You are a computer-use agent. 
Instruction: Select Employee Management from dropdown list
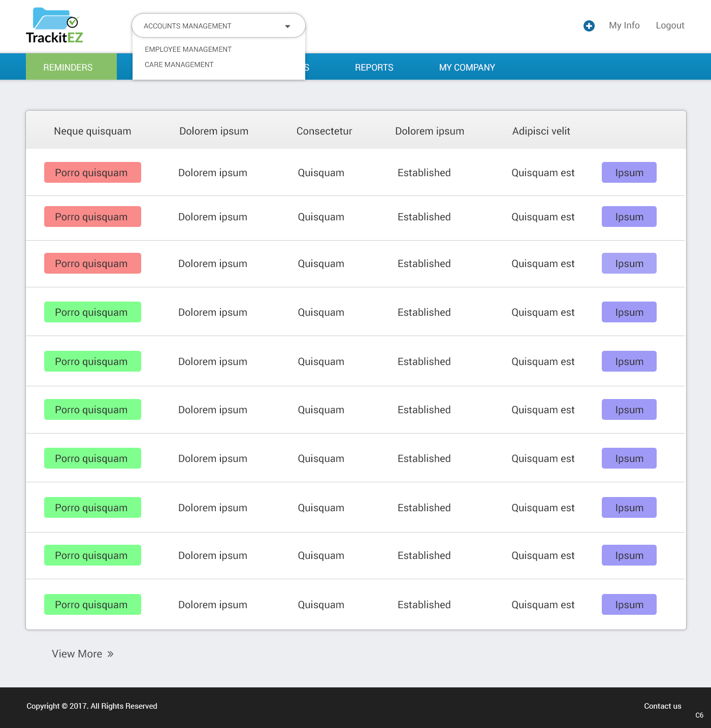click(188, 49)
